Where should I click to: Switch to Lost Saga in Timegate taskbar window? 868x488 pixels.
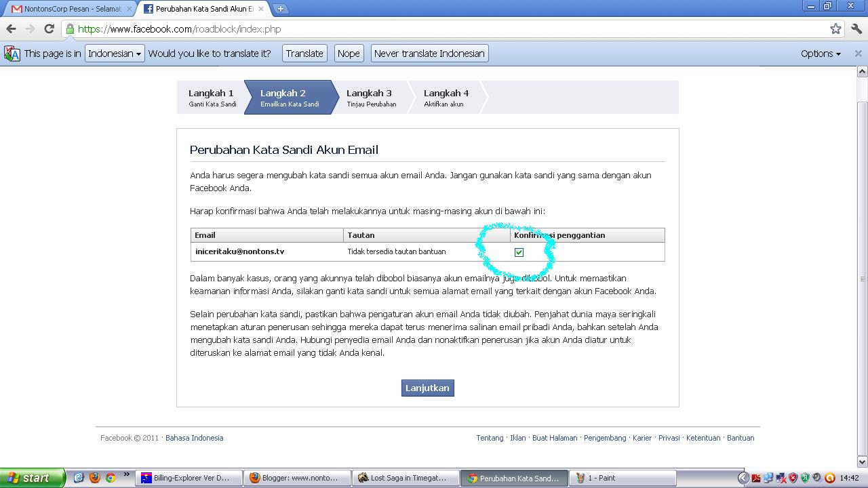(x=405, y=478)
